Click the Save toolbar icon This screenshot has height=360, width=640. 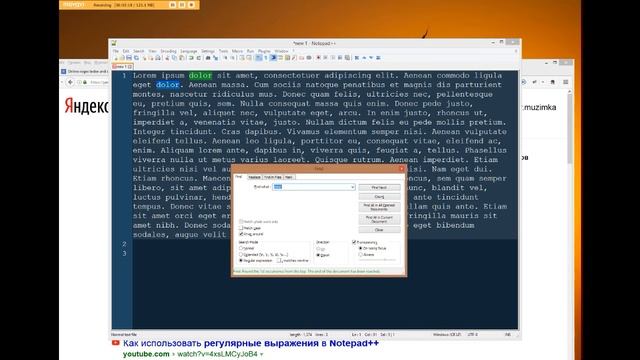(x=129, y=58)
